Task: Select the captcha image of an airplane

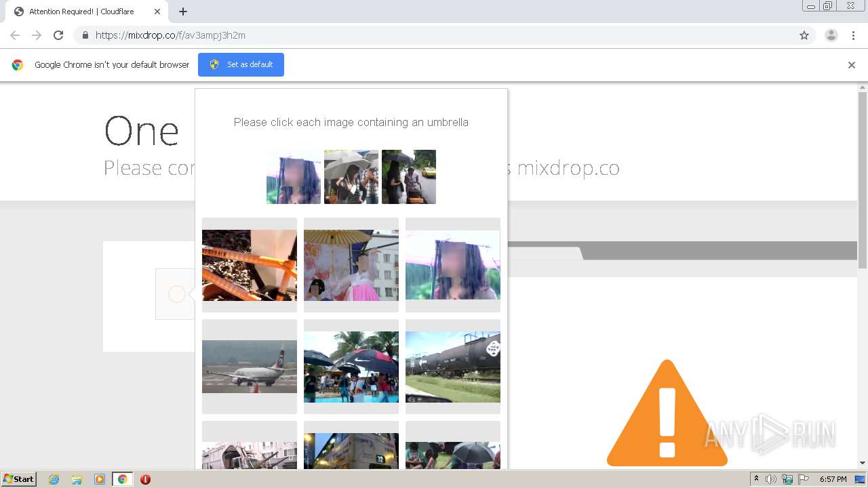Action: click(250, 367)
